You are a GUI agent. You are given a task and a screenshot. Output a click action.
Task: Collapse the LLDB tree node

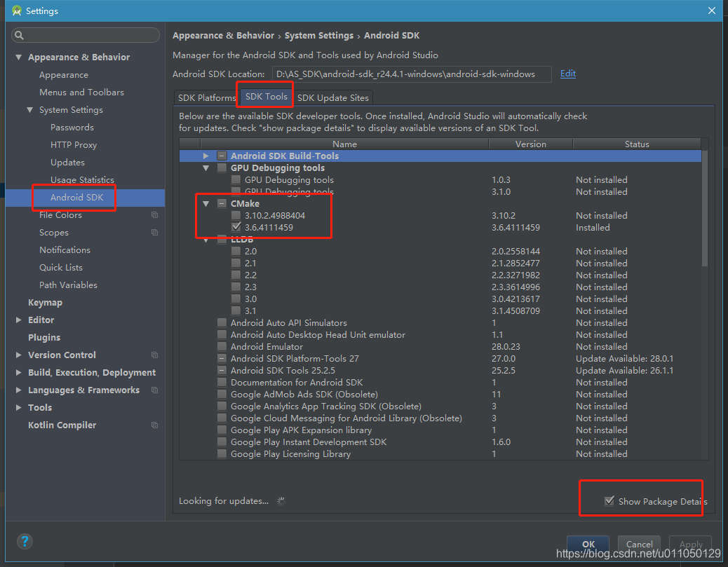click(x=205, y=239)
